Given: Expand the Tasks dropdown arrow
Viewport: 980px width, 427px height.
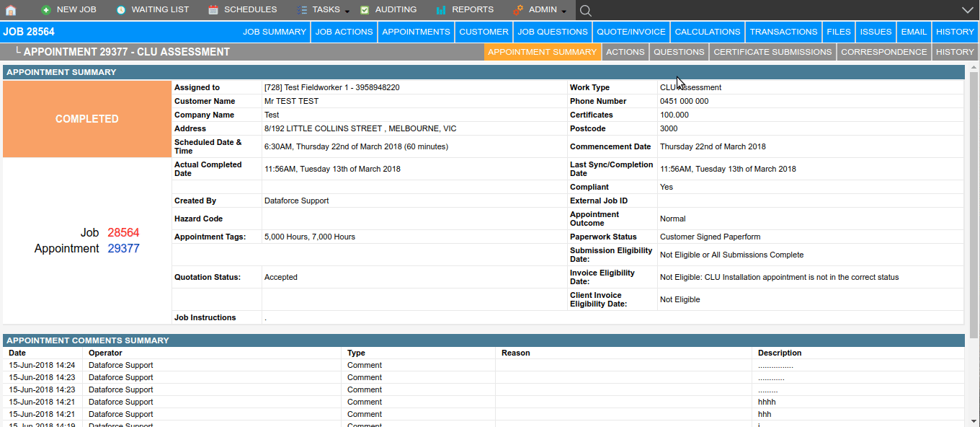Looking at the screenshot, I should tap(347, 12).
